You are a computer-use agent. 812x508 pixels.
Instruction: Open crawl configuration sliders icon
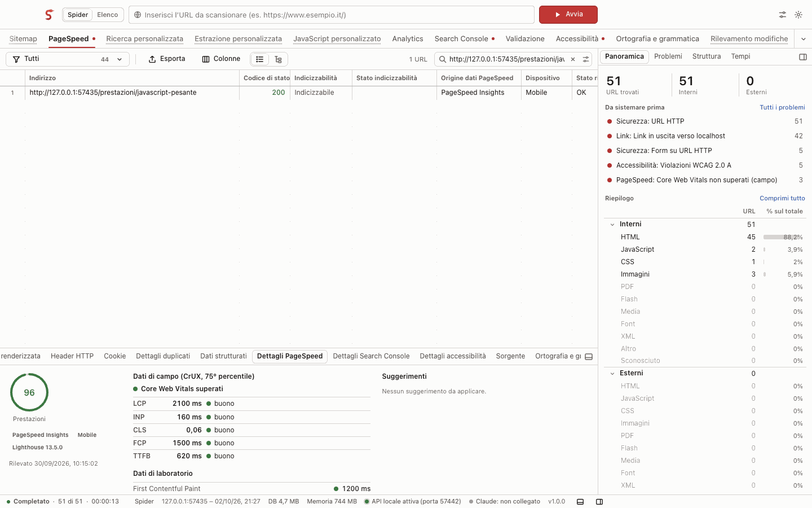click(x=783, y=15)
